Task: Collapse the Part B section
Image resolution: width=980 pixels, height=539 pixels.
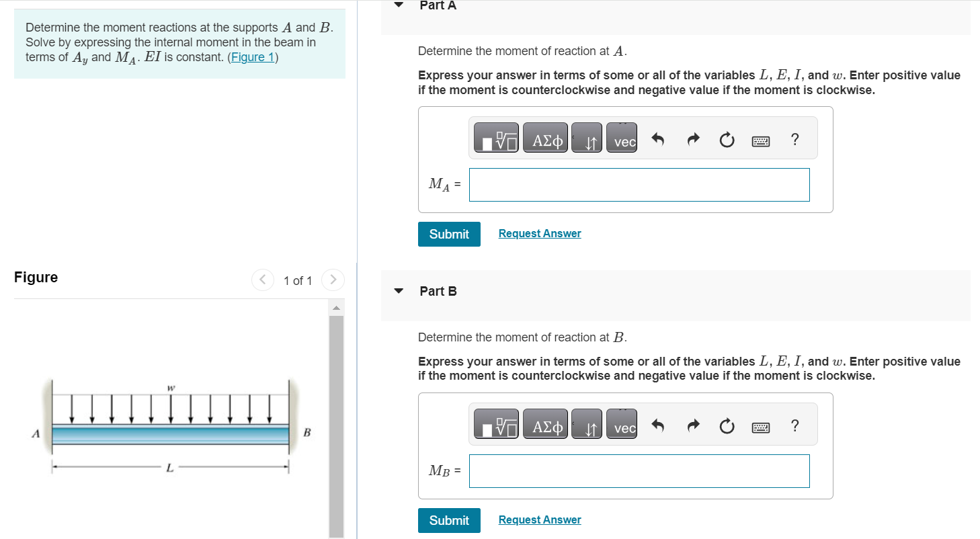Action: coord(398,291)
